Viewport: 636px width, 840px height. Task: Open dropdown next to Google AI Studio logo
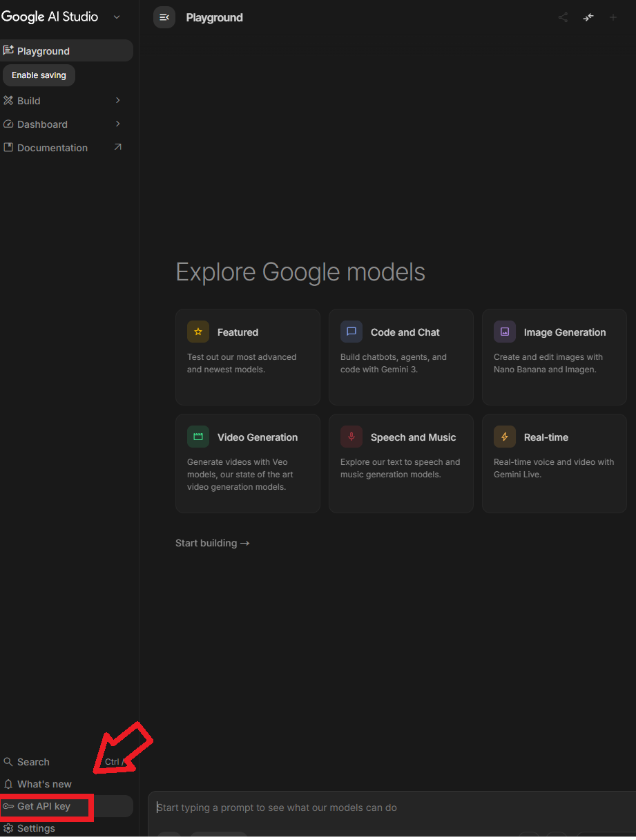(117, 17)
